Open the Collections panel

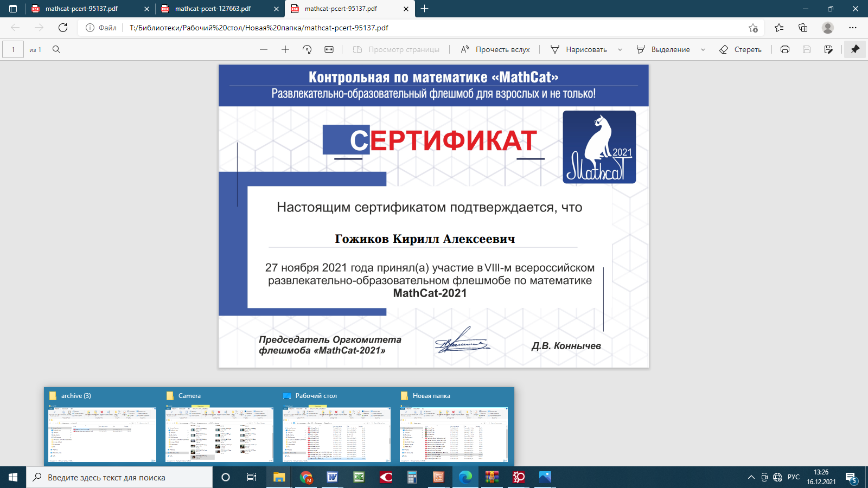pyautogui.click(x=803, y=28)
